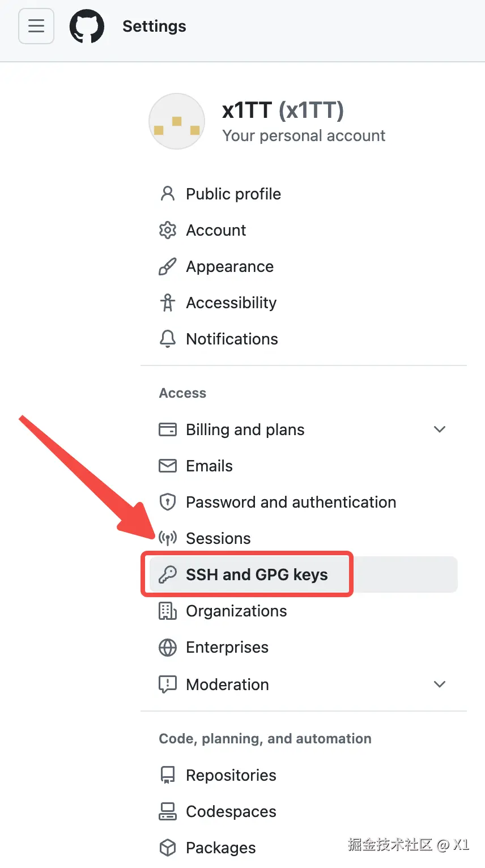Click the globe icon beside Enterprises

point(168,647)
